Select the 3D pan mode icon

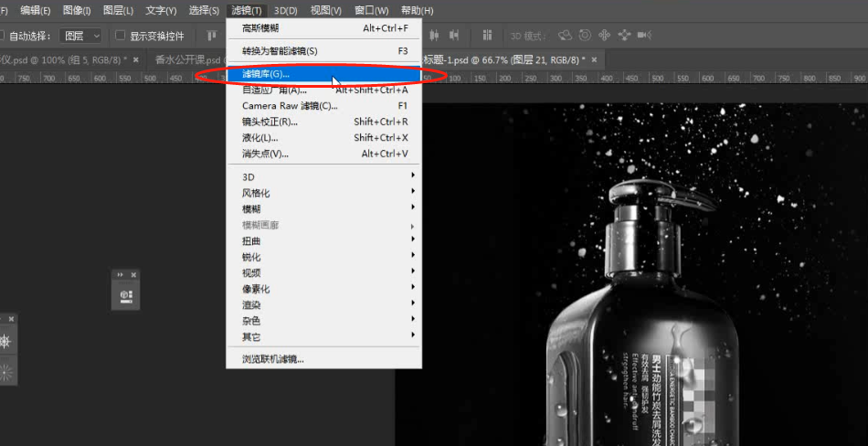(605, 36)
